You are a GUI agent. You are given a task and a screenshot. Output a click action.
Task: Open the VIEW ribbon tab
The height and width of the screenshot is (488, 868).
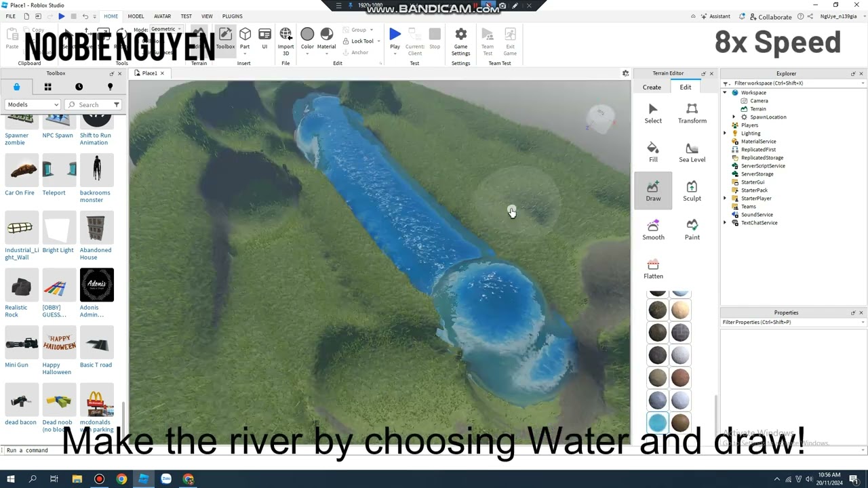pos(207,16)
